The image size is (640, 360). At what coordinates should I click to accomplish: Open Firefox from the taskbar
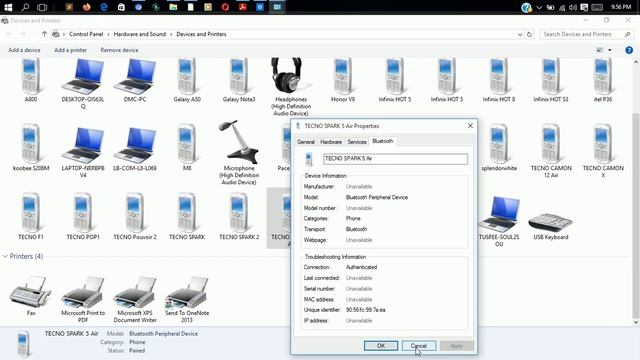[87, 7]
